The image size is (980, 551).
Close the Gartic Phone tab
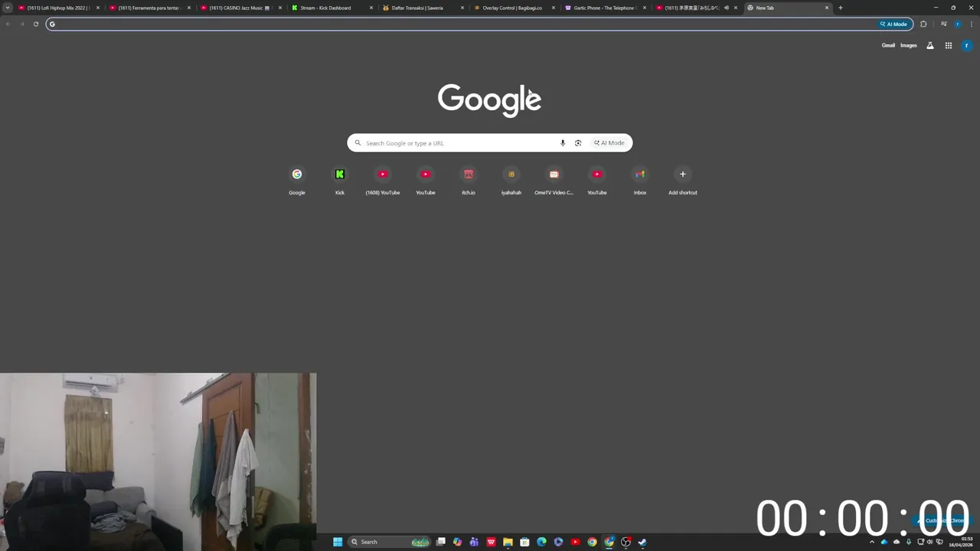(x=645, y=8)
